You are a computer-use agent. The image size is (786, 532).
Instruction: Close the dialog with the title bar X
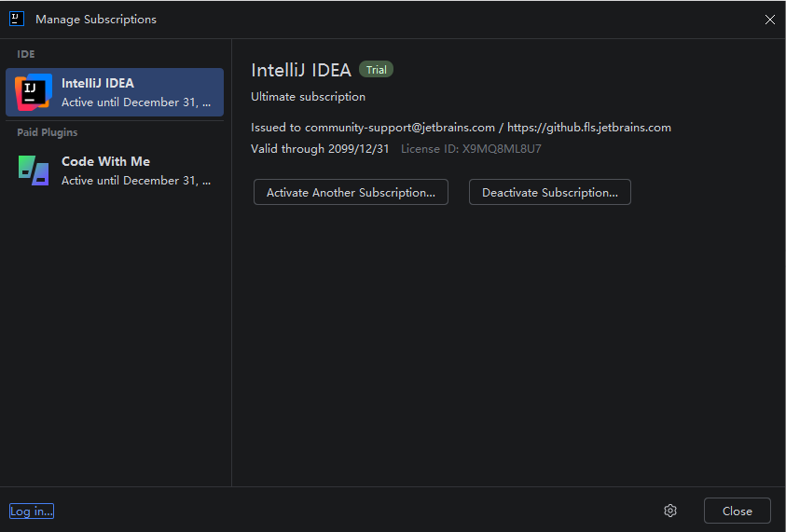click(x=769, y=20)
